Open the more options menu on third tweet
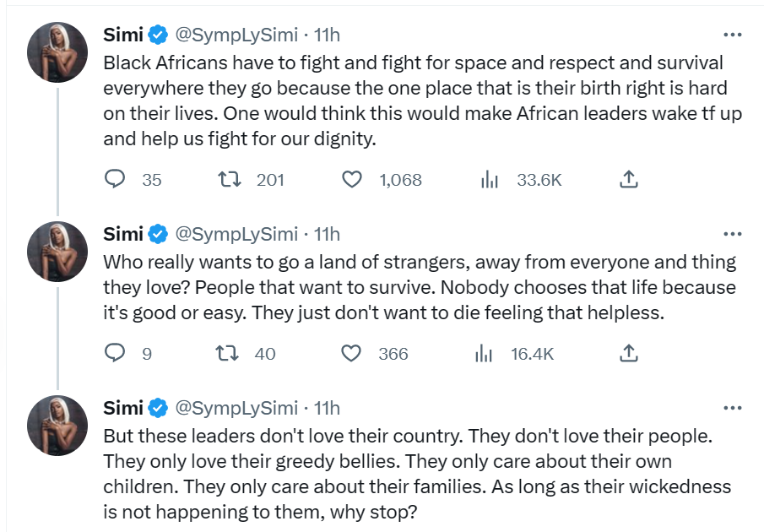764x532 pixels. tap(731, 408)
